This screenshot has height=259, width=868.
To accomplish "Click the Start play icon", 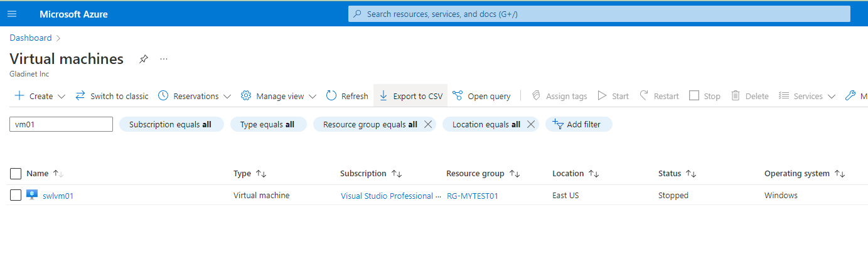I will [602, 96].
